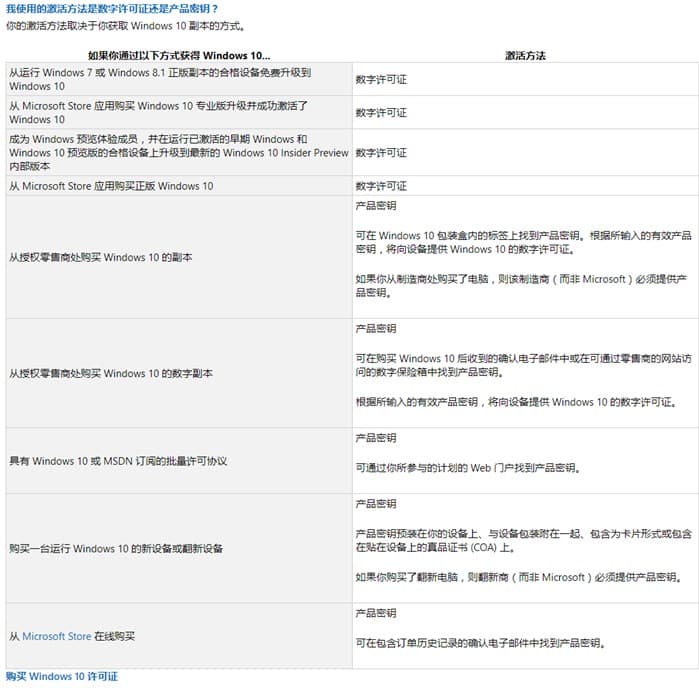Click the row 具有 Windows 10 或 MSDN 订阅的批量许可协议
The height and width of the screenshot is (688, 699).
point(179,461)
